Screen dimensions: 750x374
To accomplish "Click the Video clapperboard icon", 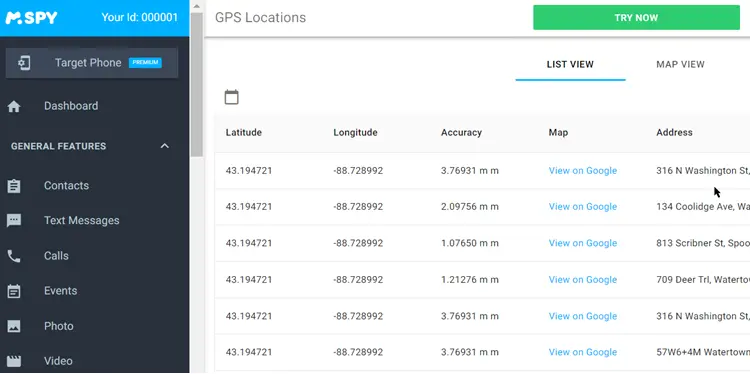I will point(14,361).
